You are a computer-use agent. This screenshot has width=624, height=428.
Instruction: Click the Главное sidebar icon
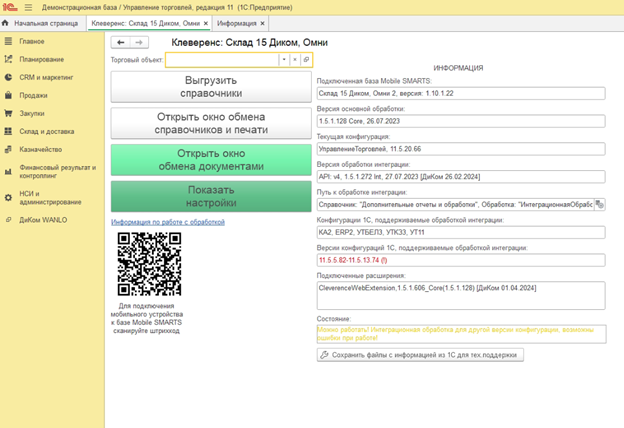pyautogui.click(x=8, y=41)
